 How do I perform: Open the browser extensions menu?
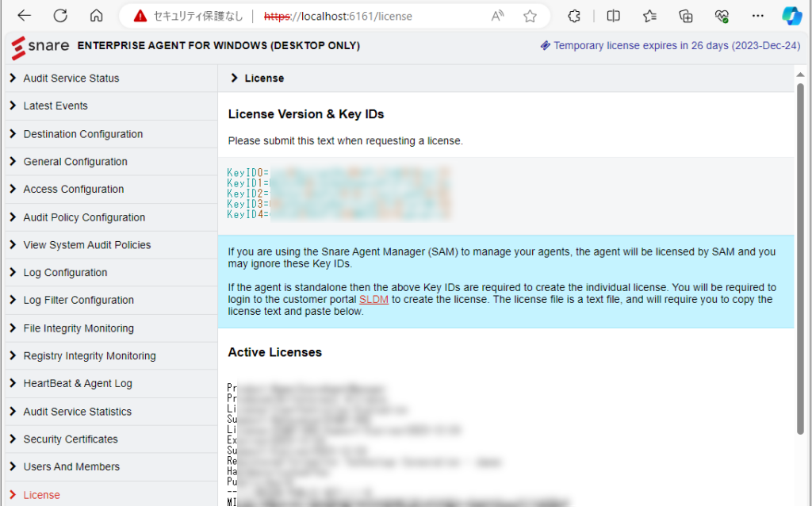(574, 16)
